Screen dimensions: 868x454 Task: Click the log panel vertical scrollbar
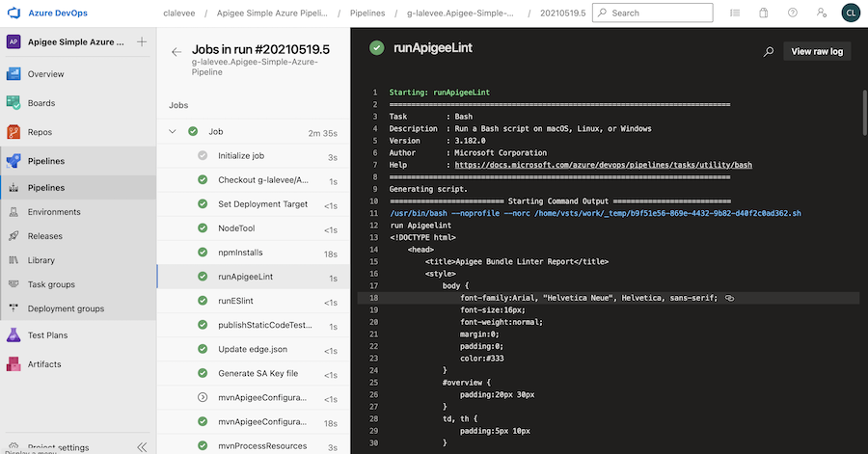click(865, 113)
